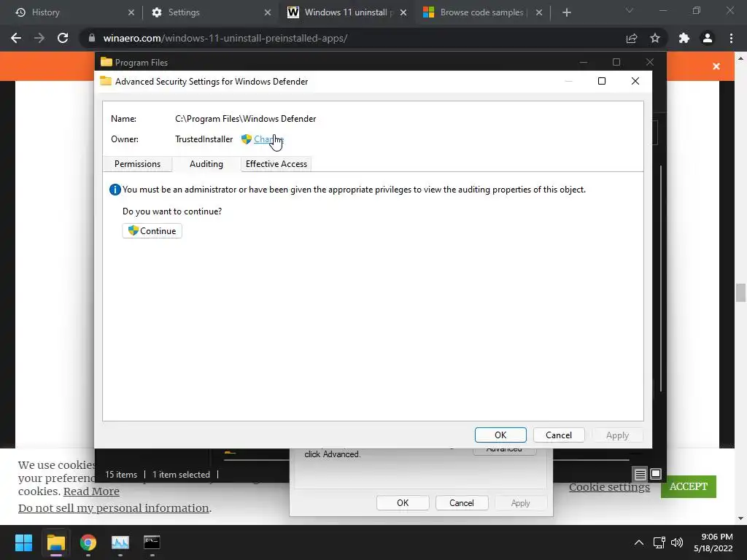Screen dimensions: 747x560
Task: Click the web page vertical scrollbar thumb
Action: (x=740, y=292)
